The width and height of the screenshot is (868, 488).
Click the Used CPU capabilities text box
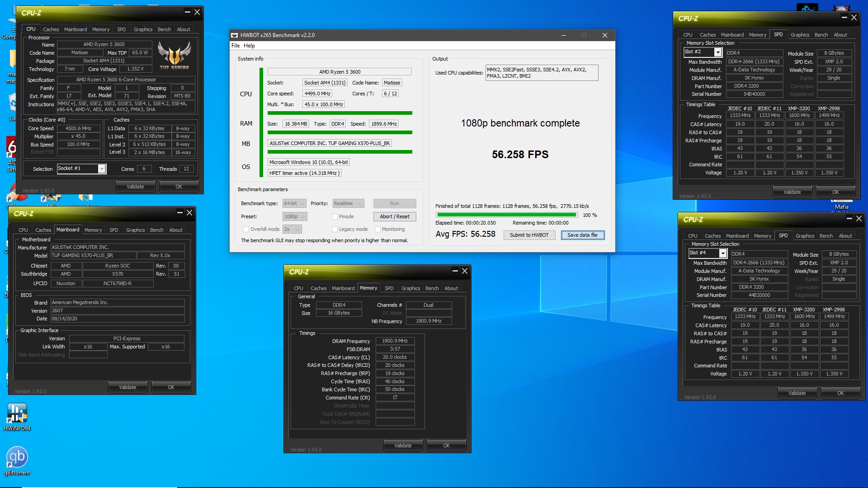click(x=542, y=73)
